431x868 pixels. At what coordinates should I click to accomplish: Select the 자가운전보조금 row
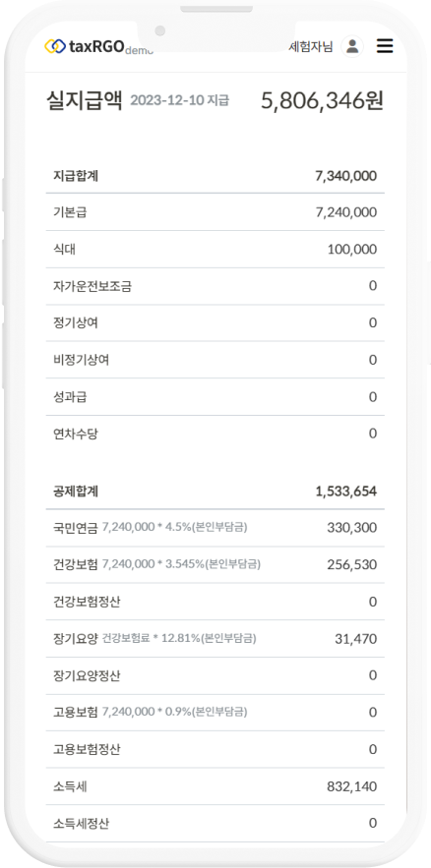tap(215, 286)
